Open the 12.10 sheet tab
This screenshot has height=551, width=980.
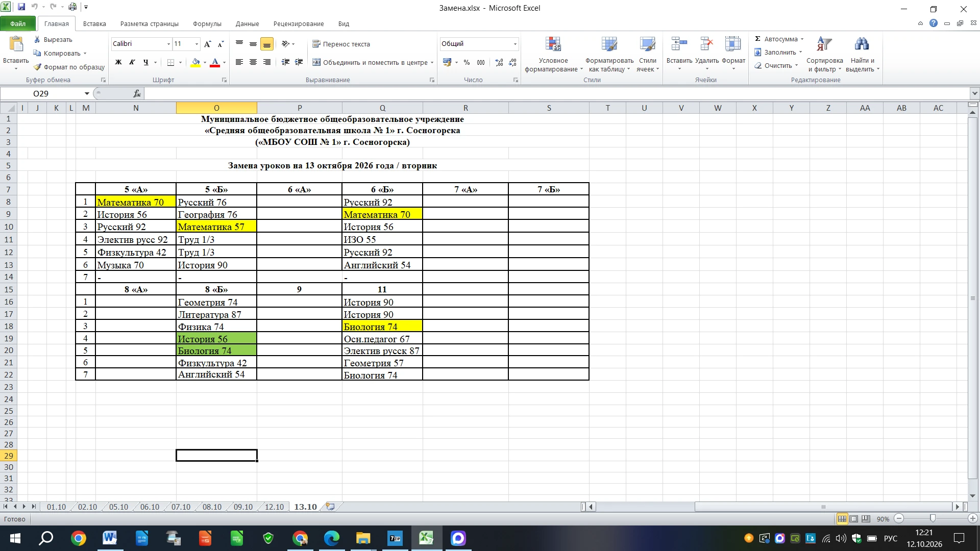[274, 507]
